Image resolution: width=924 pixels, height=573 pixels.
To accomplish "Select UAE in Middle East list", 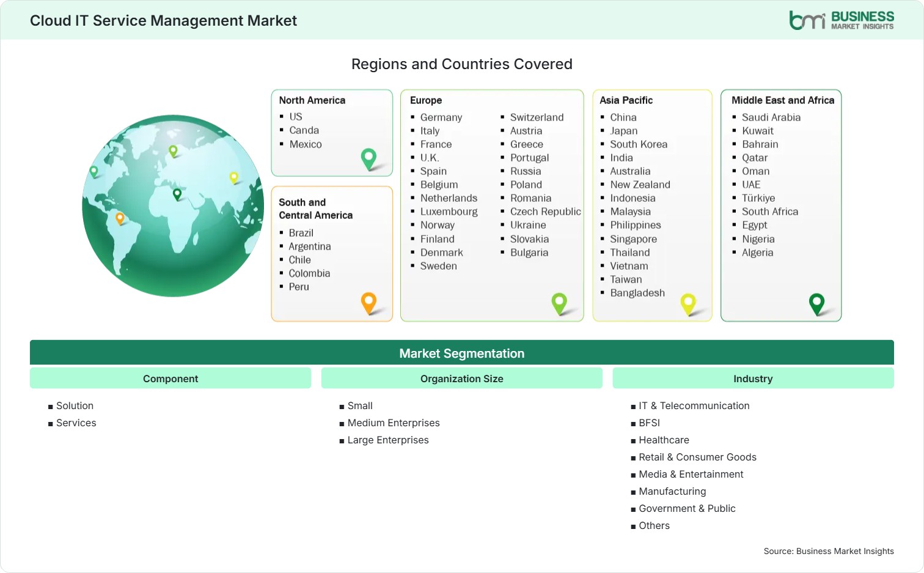I will pos(751,185).
